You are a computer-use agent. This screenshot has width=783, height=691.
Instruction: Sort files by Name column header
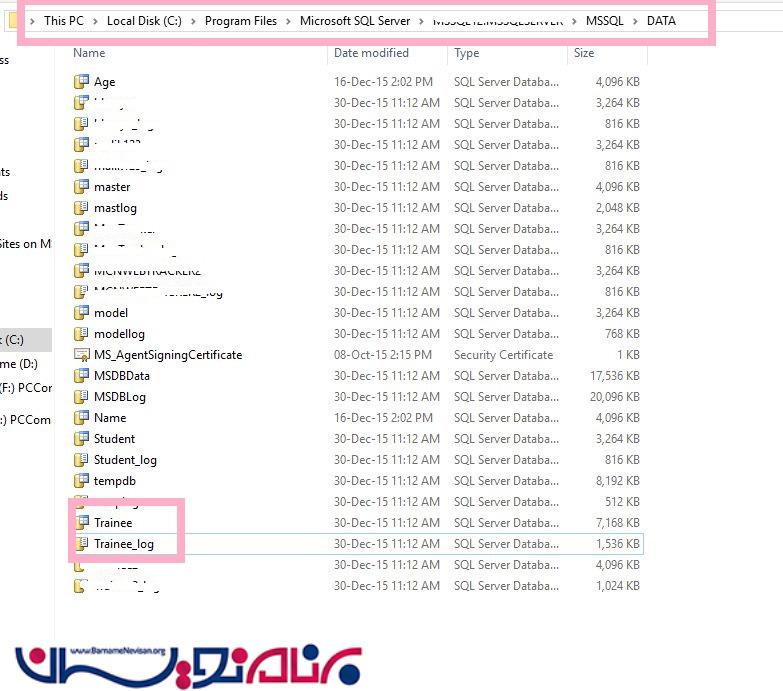[x=89, y=53]
